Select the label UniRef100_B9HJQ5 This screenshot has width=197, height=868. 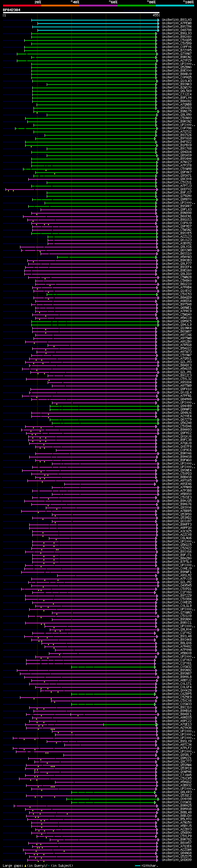tap(177, 501)
